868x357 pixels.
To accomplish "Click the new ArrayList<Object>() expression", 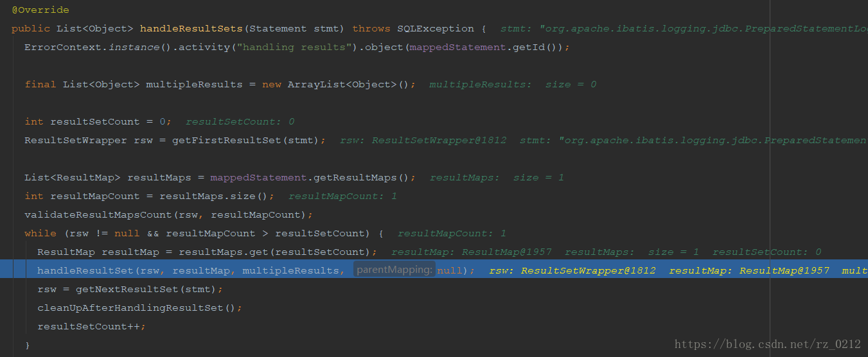I will click(339, 84).
